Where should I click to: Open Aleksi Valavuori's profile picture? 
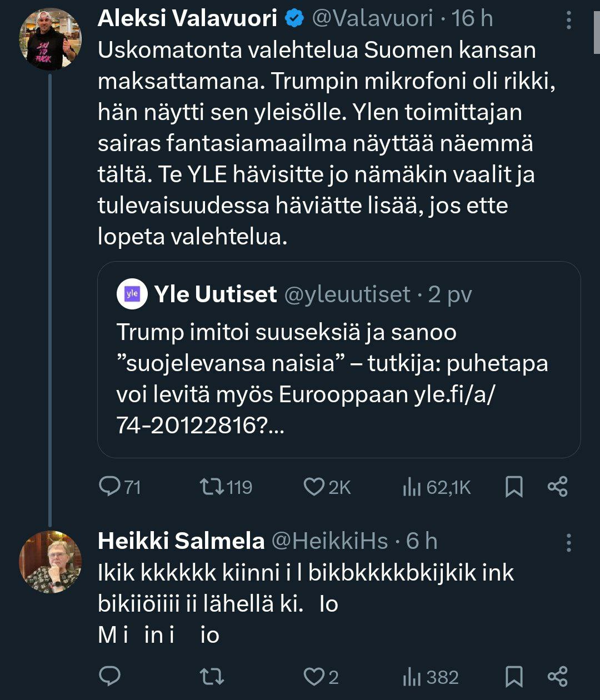[x=51, y=39]
